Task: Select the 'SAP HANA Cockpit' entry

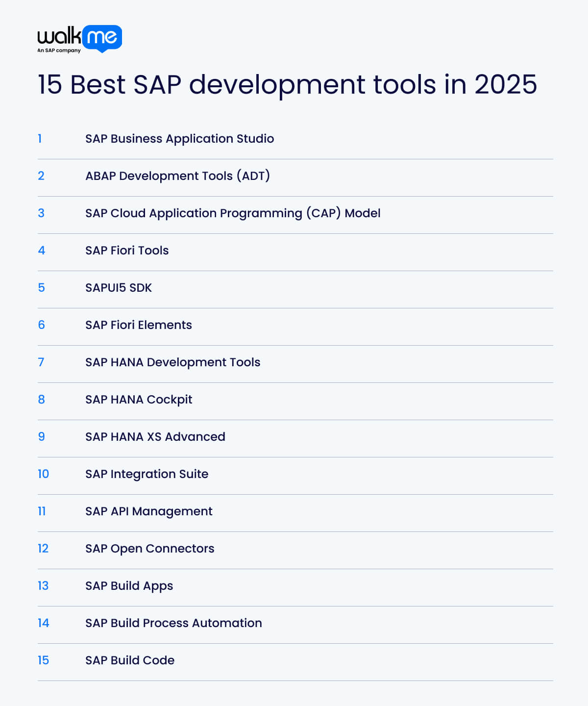Action: (139, 400)
